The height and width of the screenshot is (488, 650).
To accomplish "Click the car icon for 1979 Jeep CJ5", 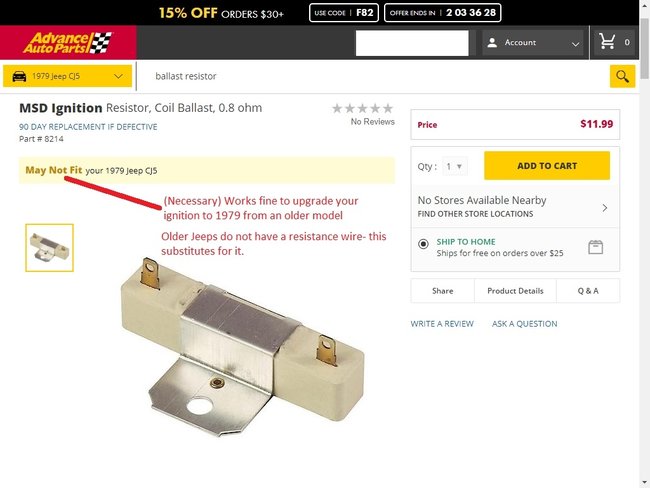I will 19,76.
